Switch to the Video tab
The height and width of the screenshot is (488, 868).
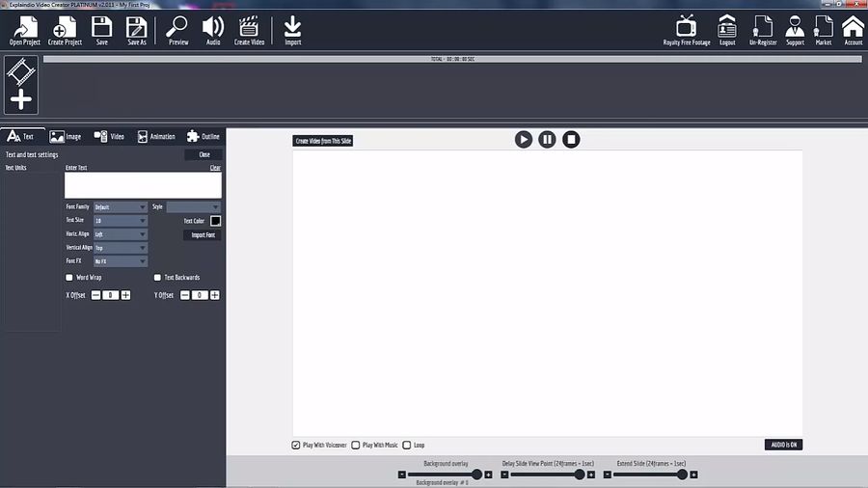click(109, 136)
